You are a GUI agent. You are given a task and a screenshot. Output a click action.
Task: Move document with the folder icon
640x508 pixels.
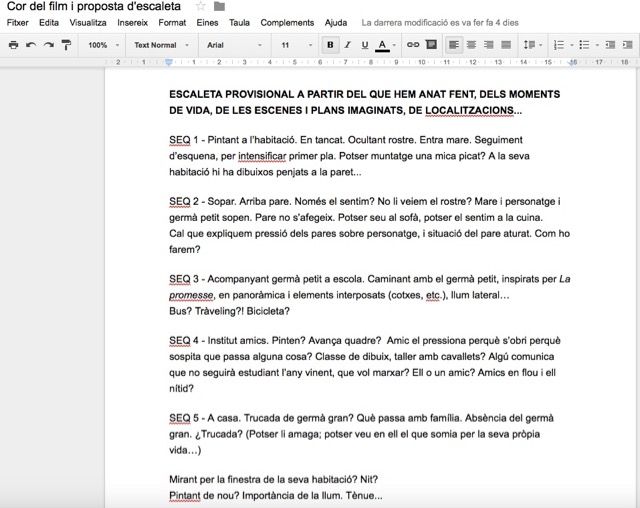click(x=220, y=6)
